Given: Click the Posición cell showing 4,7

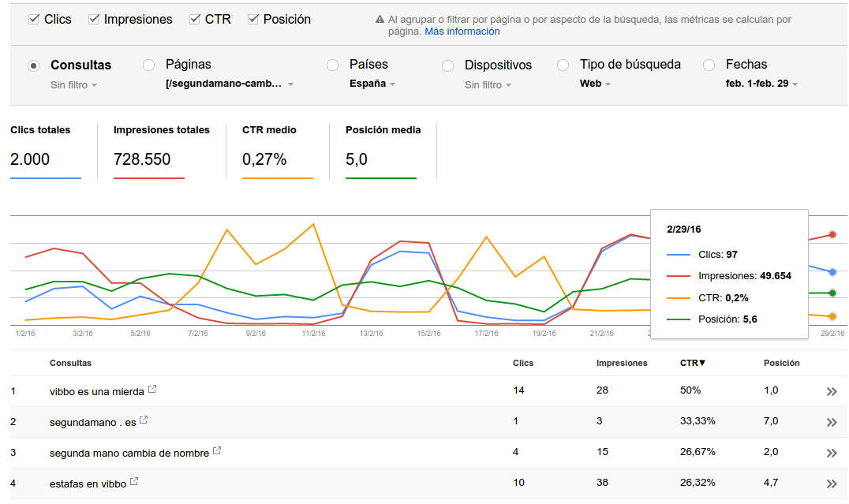Looking at the screenshot, I should [771, 483].
